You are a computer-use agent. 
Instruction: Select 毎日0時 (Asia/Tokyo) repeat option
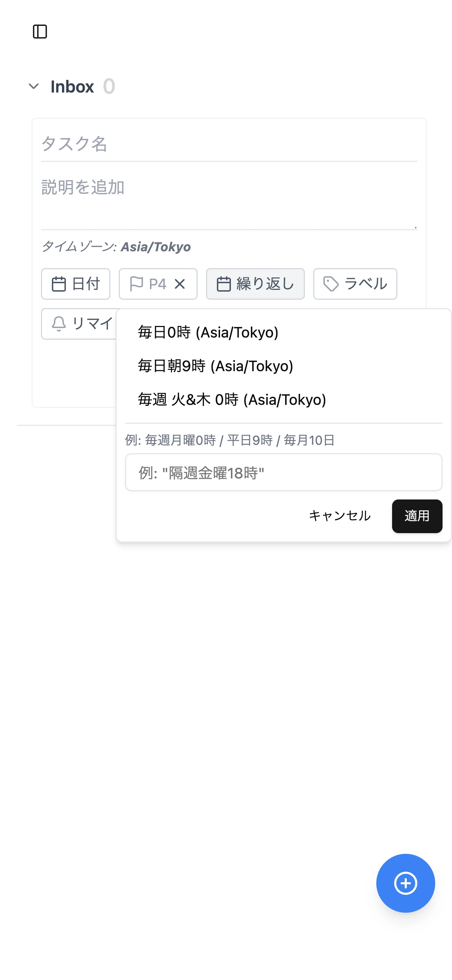click(x=208, y=333)
